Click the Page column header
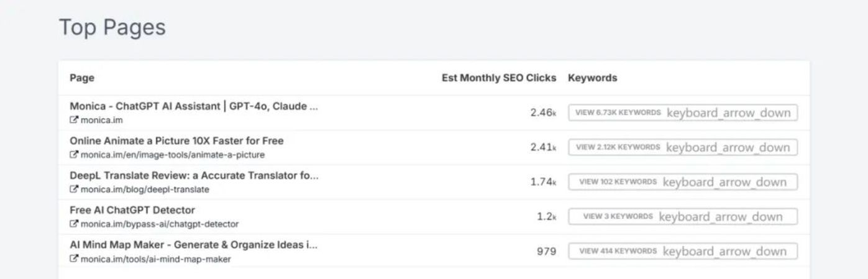This screenshot has height=279, width=868. coord(82,78)
